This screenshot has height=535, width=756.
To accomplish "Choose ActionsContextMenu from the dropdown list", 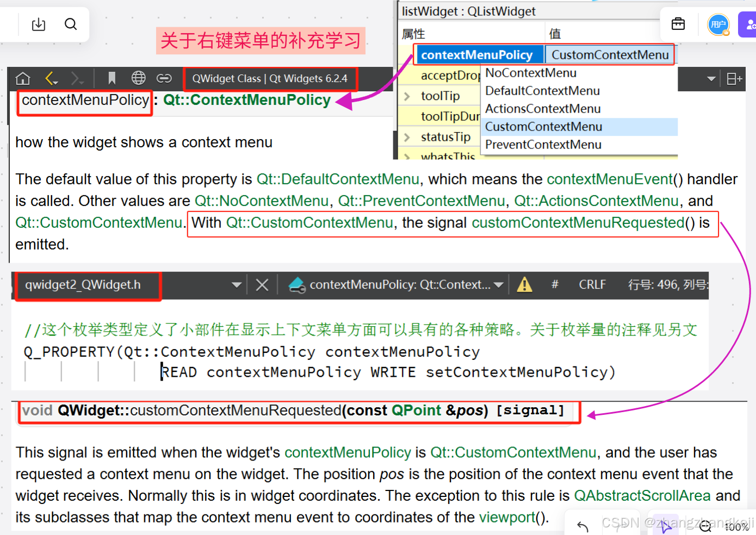I will [543, 109].
